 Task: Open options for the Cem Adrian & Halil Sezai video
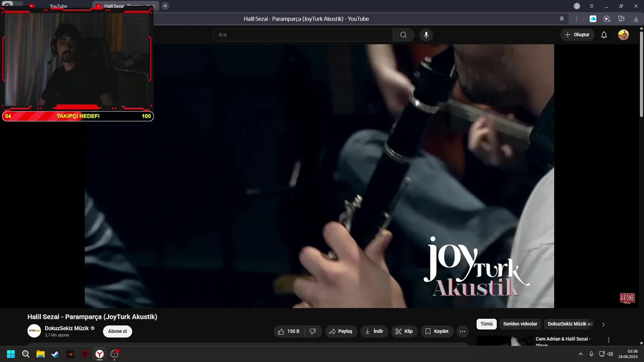pyautogui.click(x=609, y=340)
